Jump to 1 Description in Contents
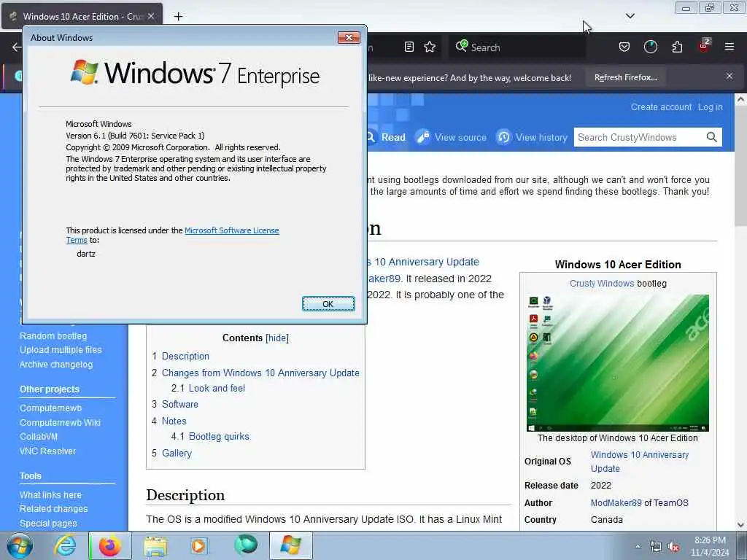The height and width of the screenshot is (560, 747). (x=185, y=356)
